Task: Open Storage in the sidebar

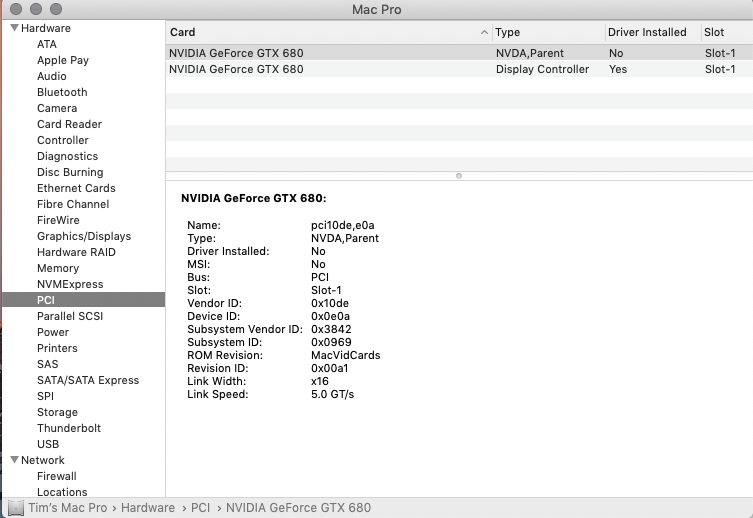Action: (x=57, y=412)
